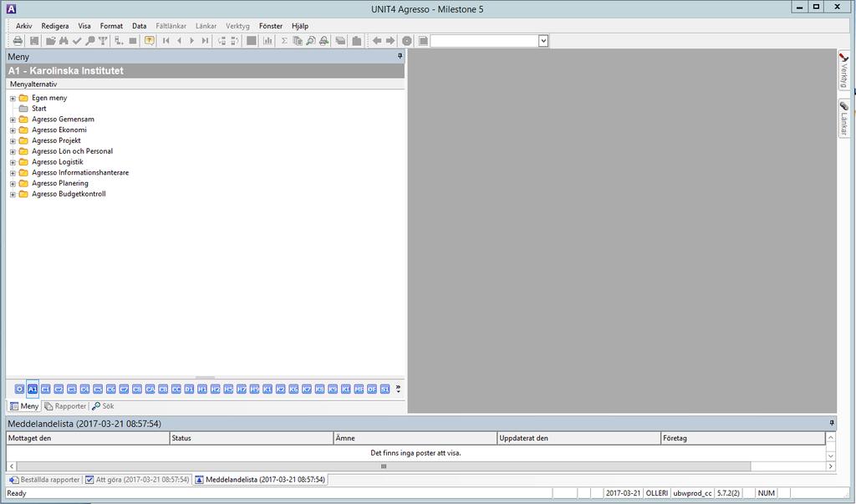
Task: Sort by the Företag column header
Action: pyautogui.click(x=743, y=438)
